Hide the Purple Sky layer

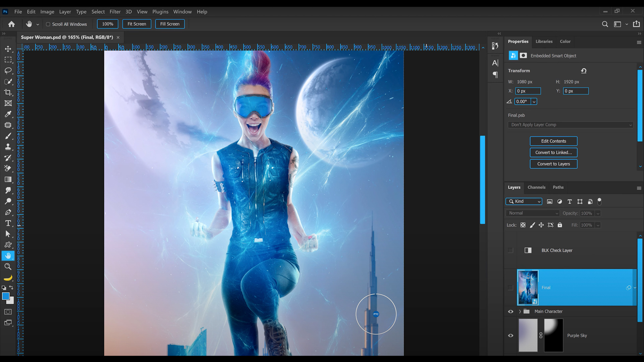510,335
